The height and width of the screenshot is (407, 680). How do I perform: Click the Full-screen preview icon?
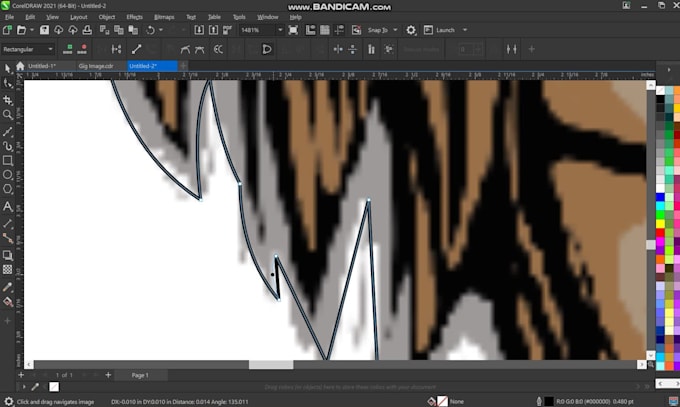coord(293,30)
